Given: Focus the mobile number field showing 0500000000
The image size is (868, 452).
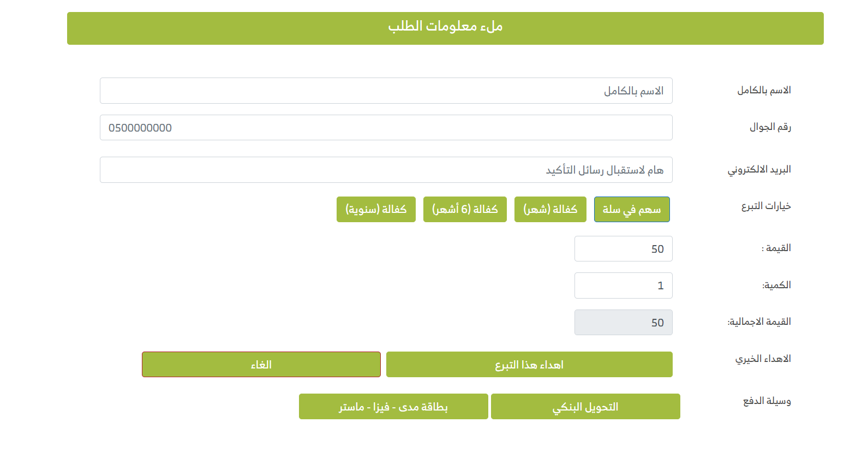Looking at the screenshot, I should (386, 127).
